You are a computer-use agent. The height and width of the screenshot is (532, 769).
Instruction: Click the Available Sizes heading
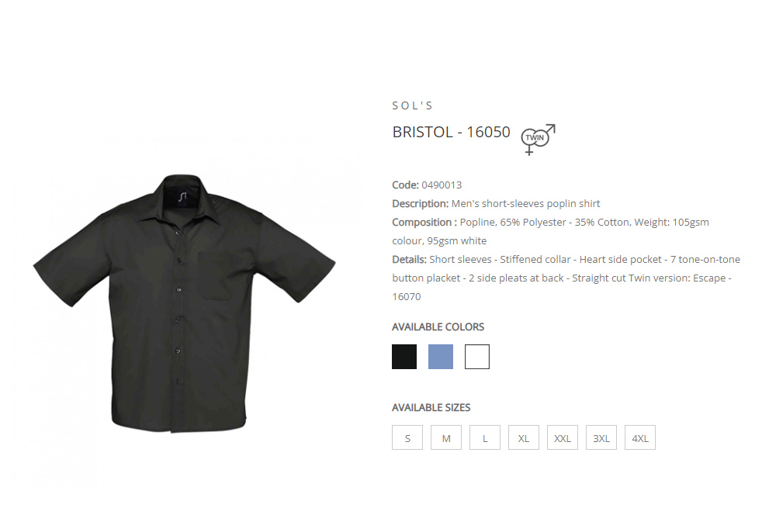(431, 407)
